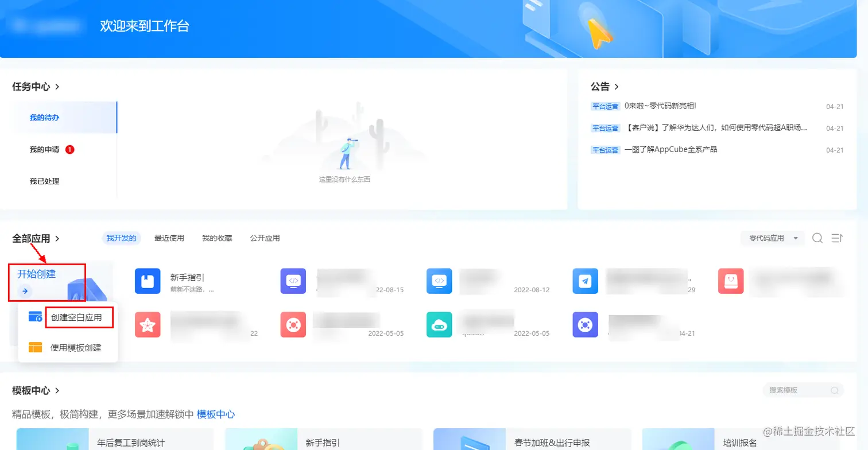Switch to 我开发的 tab
The width and height of the screenshot is (868, 450).
[x=121, y=238]
